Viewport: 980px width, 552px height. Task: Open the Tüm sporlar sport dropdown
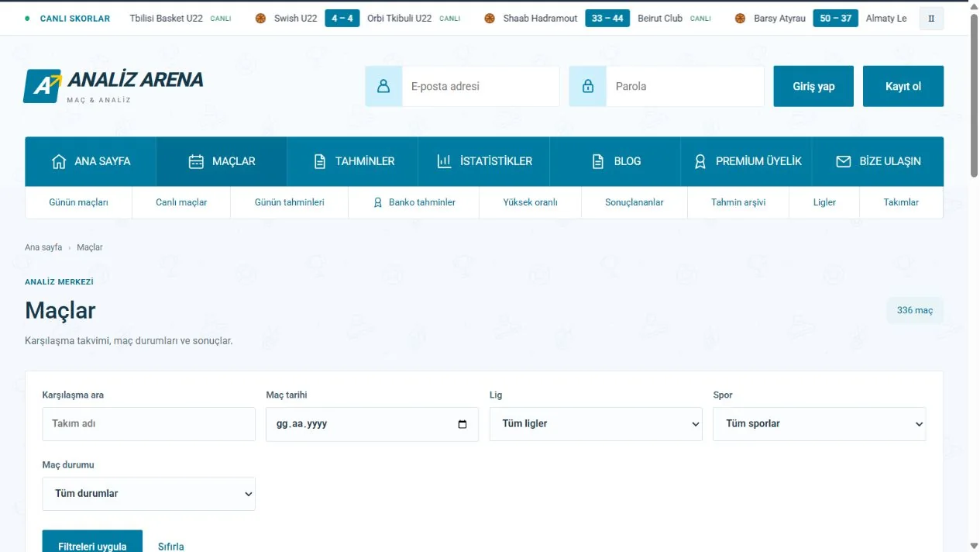[x=819, y=424]
